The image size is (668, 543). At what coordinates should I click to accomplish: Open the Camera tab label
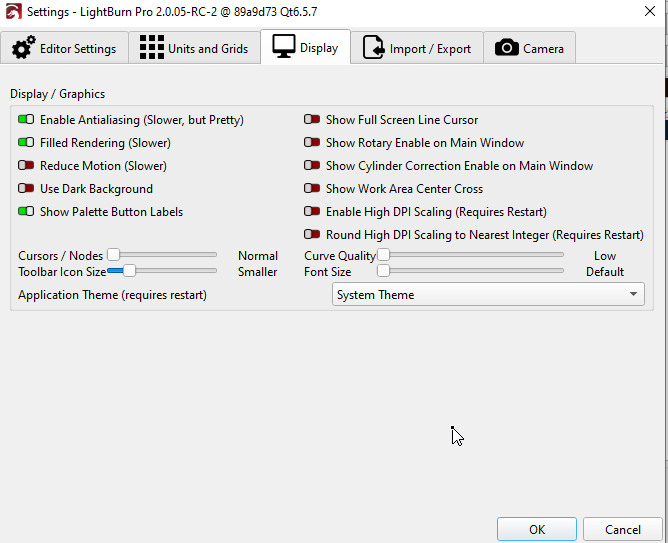[x=543, y=48]
